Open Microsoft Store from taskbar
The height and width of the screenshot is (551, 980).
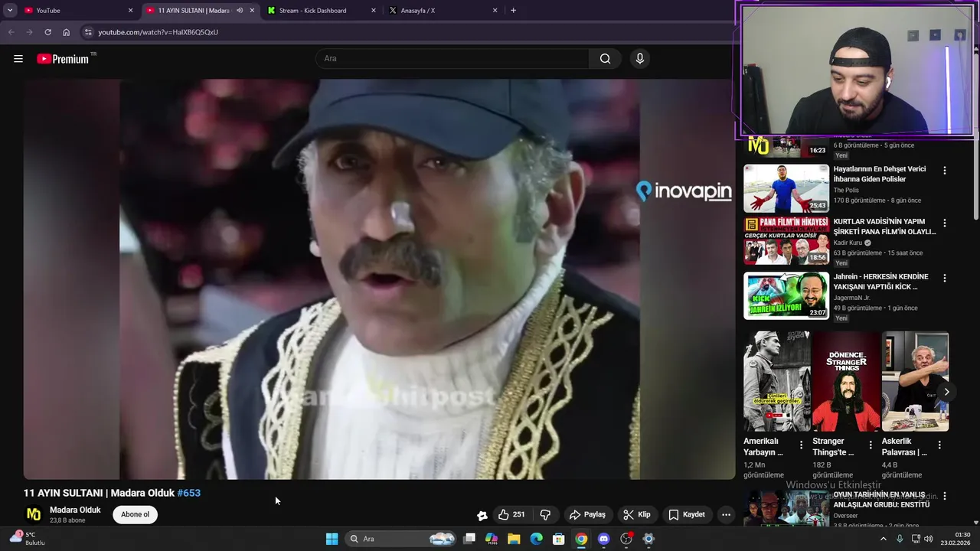559,539
